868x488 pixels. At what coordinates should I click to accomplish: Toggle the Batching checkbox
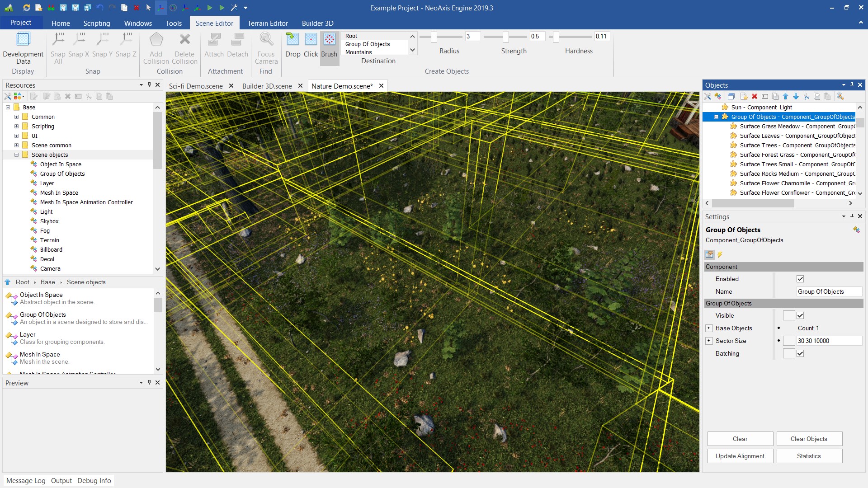click(x=800, y=353)
